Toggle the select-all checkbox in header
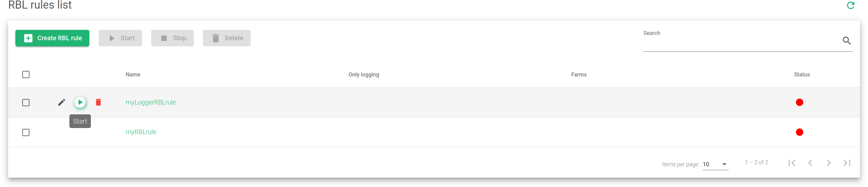This screenshot has height=187, width=868. 26,75
